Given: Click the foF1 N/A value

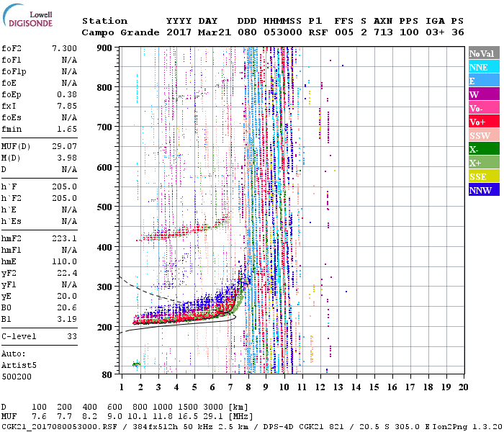Looking at the screenshot, I should tap(69, 60).
